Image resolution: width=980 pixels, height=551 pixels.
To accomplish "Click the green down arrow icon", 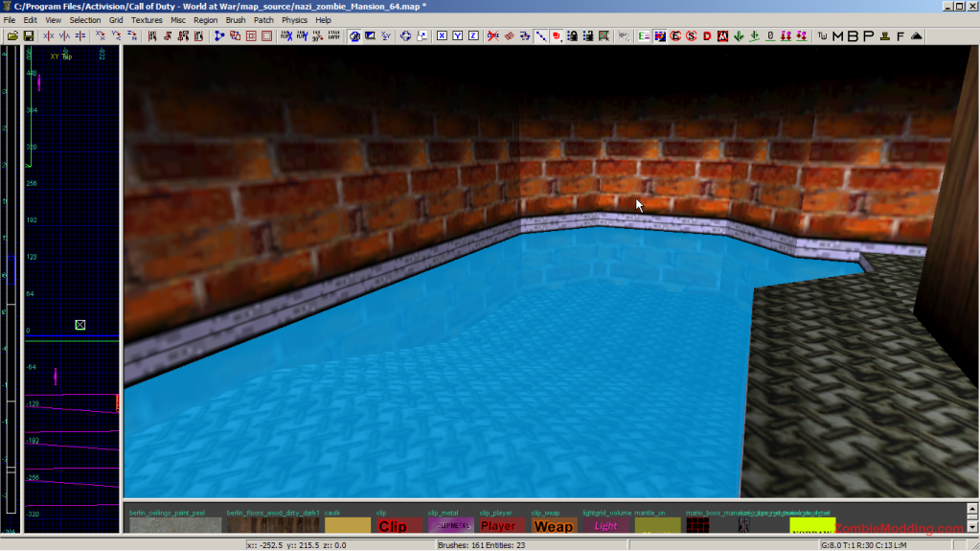I will point(739,36).
